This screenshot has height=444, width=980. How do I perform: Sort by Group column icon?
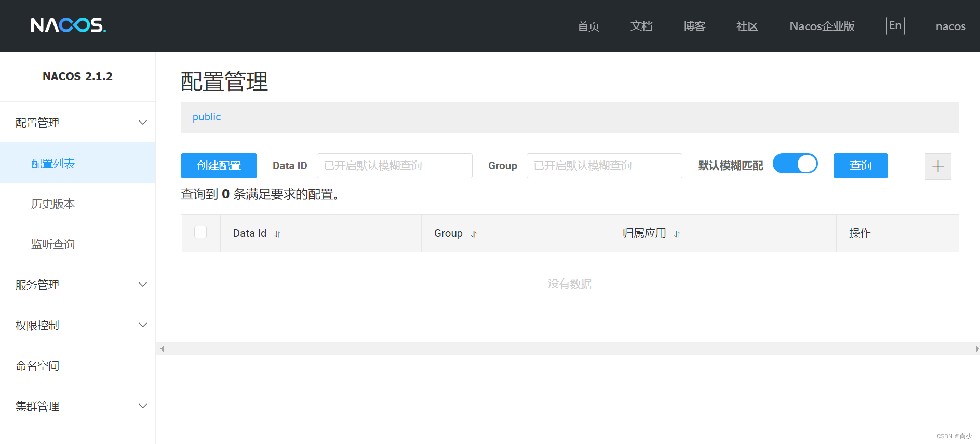(x=474, y=234)
